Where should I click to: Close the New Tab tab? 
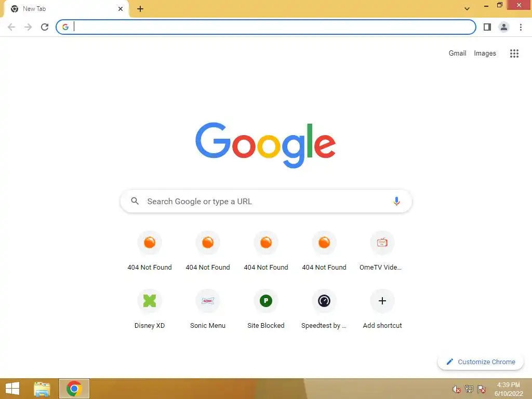121,9
